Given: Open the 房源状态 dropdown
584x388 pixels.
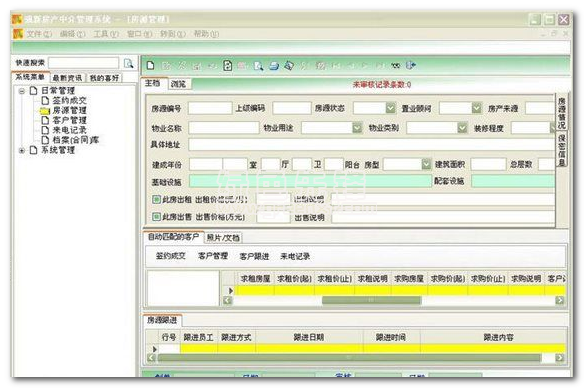Looking at the screenshot, I should (x=390, y=108).
